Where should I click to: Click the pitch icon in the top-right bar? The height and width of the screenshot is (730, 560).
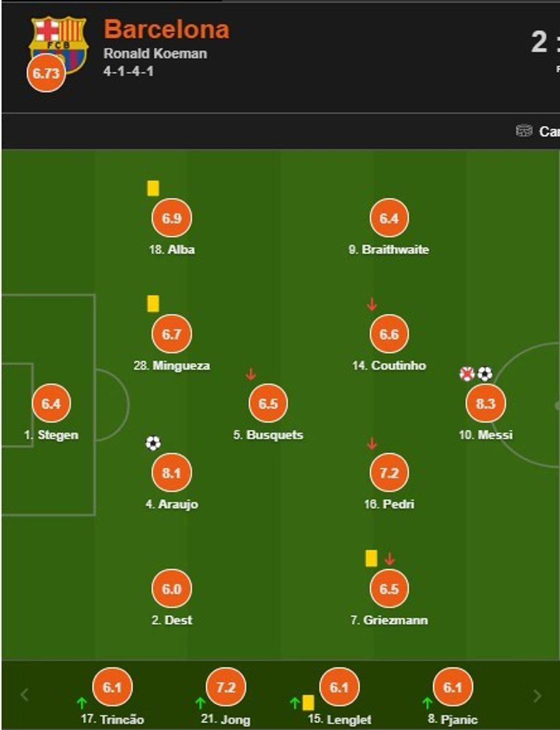tap(524, 131)
